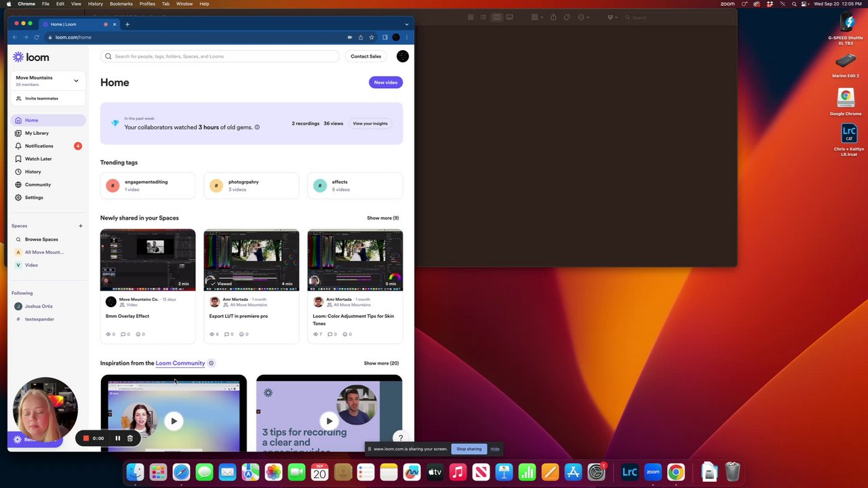This screenshot has height=488, width=868.
Task: Click Hide on sharing bar
Action: click(x=495, y=449)
